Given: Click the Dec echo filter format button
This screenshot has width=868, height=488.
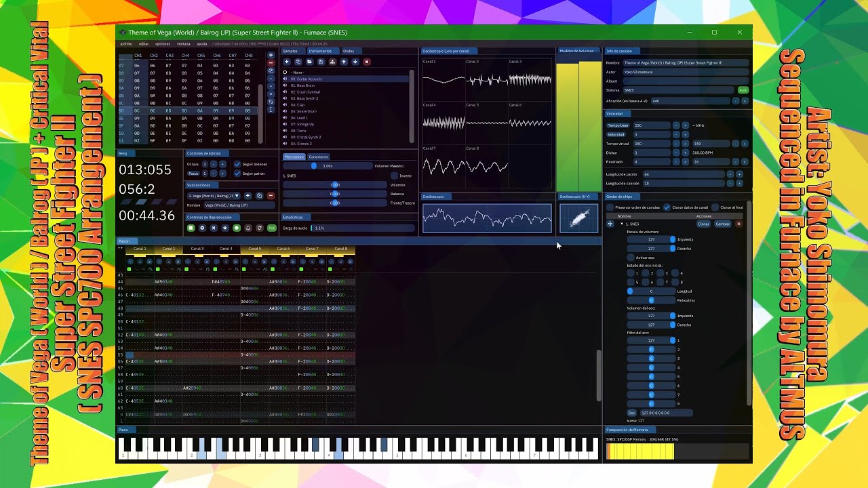Looking at the screenshot, I should [x=632, y=413].
